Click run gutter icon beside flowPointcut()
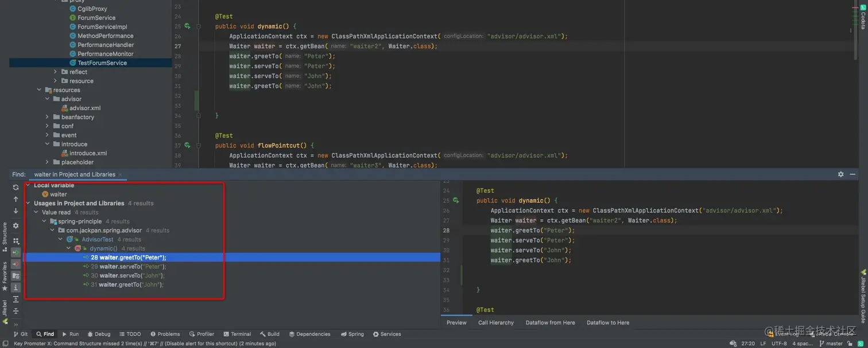The image size is (868, 348). click(x=187, y=146)
